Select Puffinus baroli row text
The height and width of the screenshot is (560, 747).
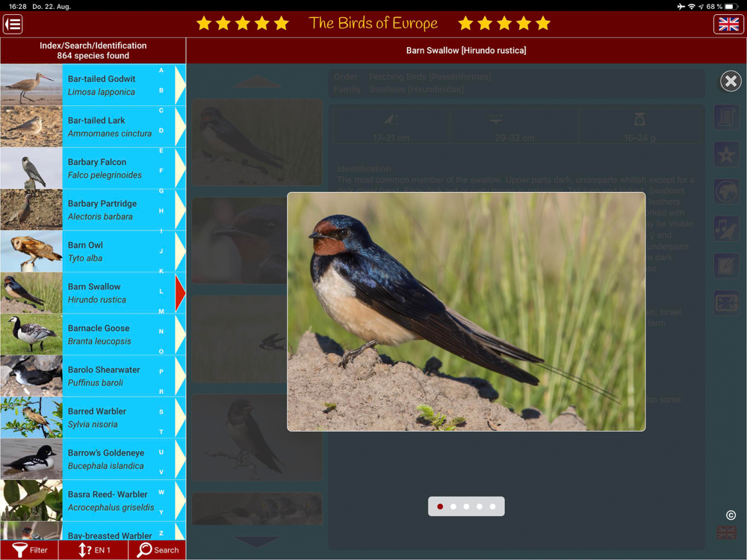coord(96,382)
